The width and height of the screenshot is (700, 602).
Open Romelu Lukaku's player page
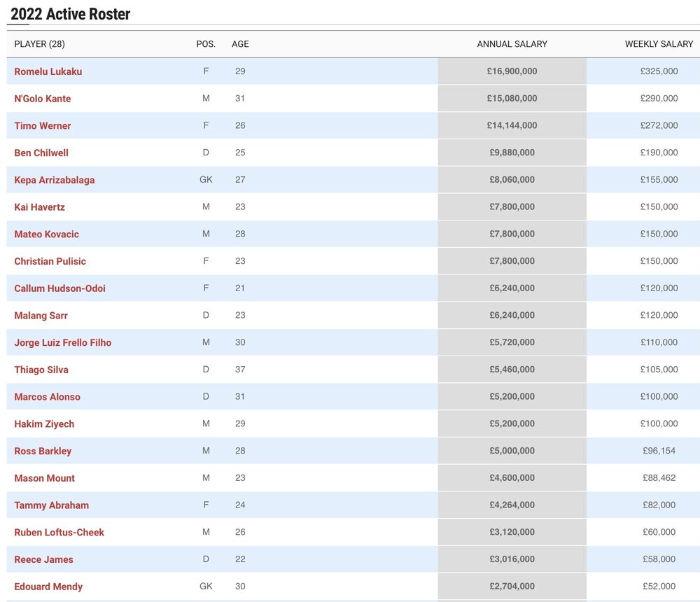pos(48,71)
